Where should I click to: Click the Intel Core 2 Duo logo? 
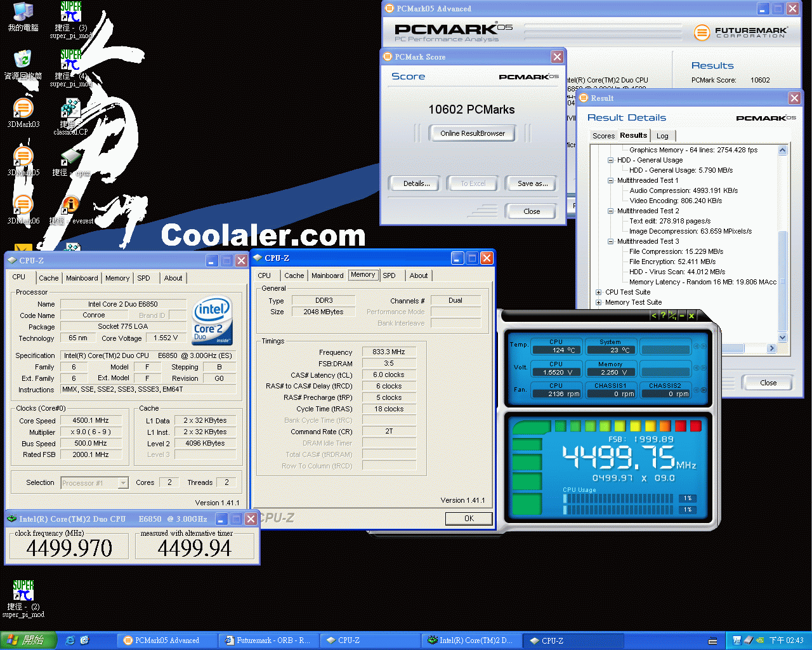click(212, 320)
